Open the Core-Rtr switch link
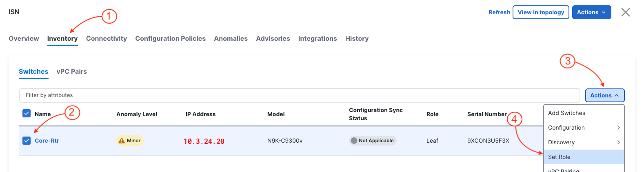The height and width of the screenshot is (172, 644). pos(47,141)
